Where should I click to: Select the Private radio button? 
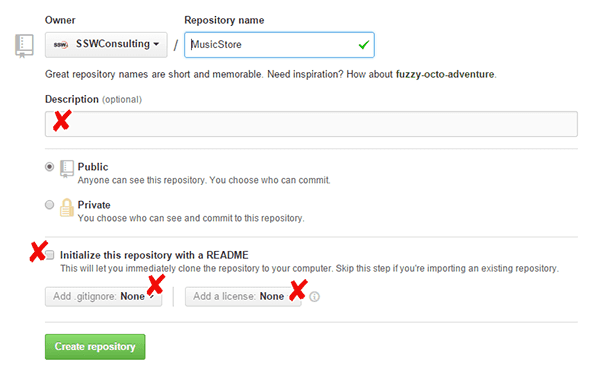[49, 205]
